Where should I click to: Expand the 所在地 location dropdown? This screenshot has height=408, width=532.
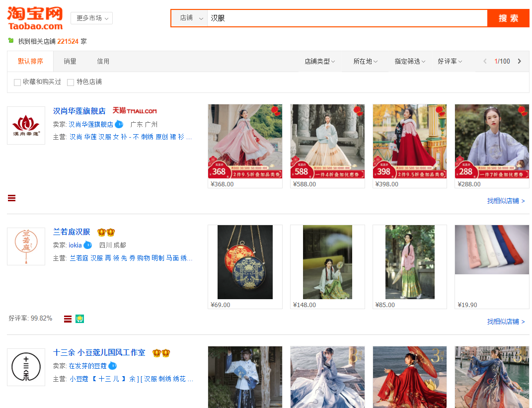(x=365, y=61)
